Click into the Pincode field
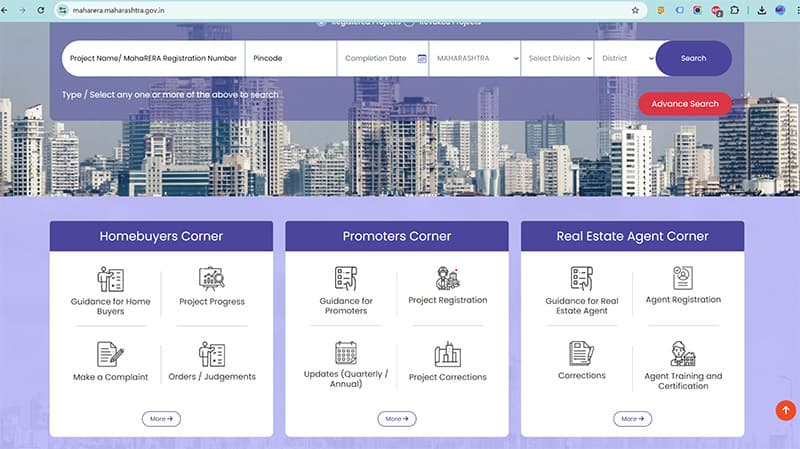This screenshot has height=449, width=800. click(x=291, y=59)
